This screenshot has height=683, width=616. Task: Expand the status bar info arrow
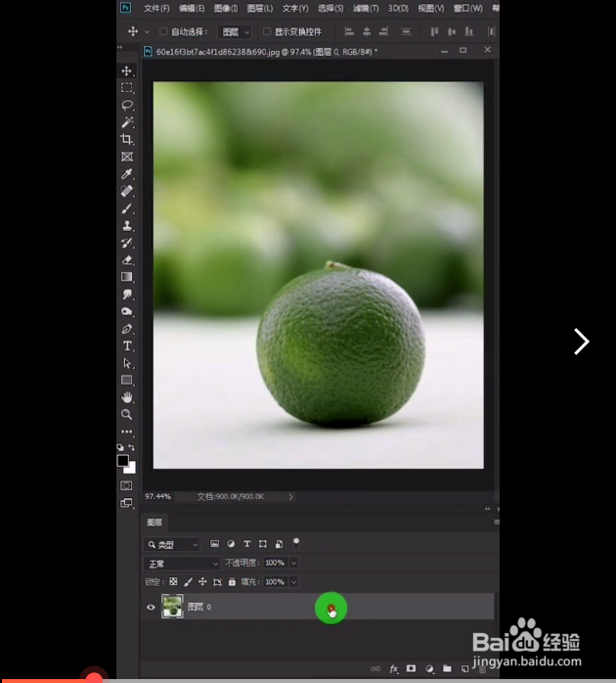(x=290, y=496)
